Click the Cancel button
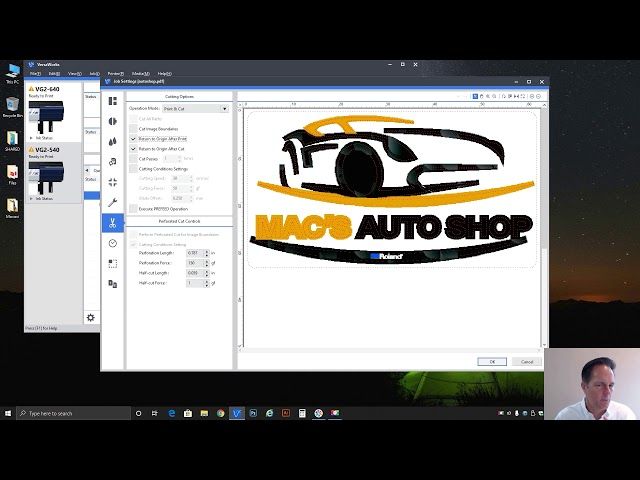 click(526, 361)
